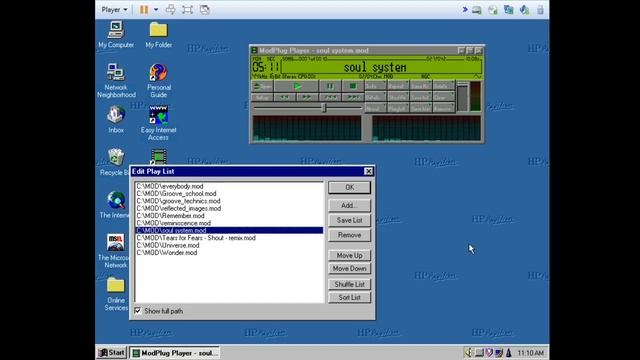The image size is (640, 360).
Task: Click the speaker volume tray icon
Action: coord(468,353)
